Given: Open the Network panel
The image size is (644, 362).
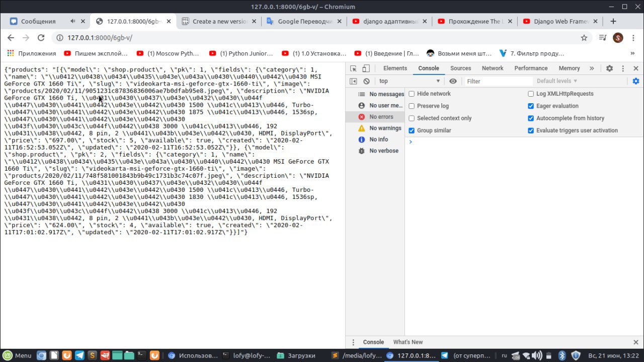Looking at the screenshot, I should 493,68.
